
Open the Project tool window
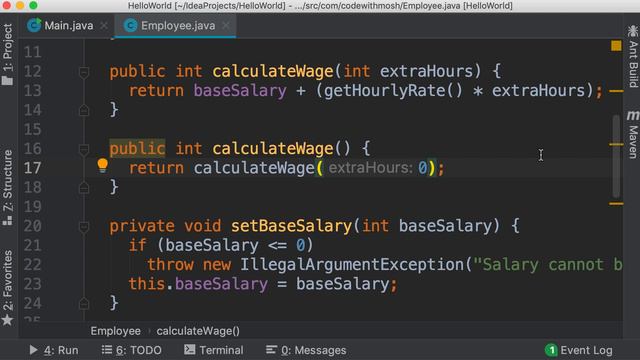tap(7, 54)
